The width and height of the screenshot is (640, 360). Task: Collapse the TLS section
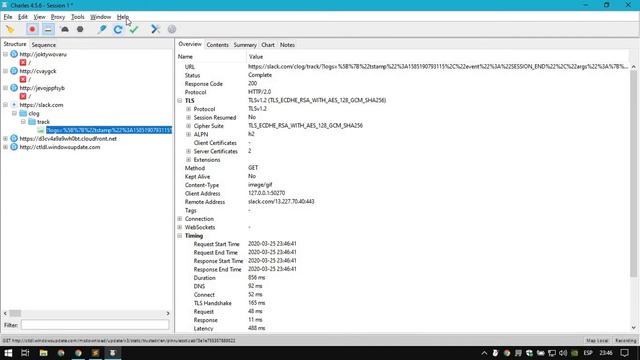coord(180,100)
